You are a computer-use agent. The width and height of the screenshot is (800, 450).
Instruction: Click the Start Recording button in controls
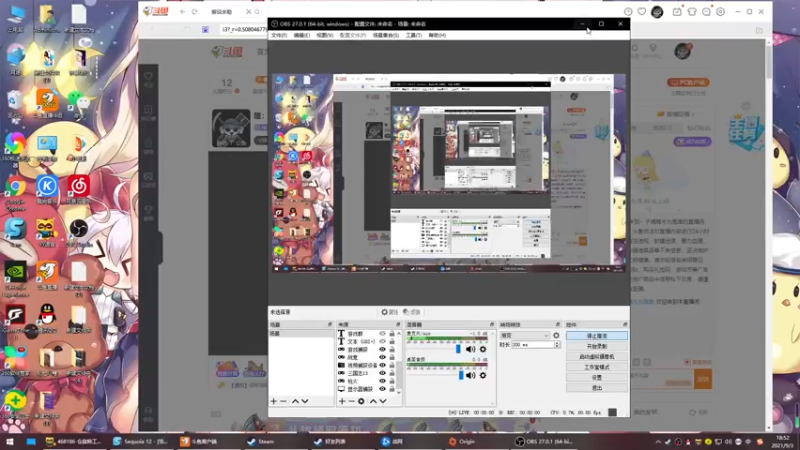click(596, 346)
